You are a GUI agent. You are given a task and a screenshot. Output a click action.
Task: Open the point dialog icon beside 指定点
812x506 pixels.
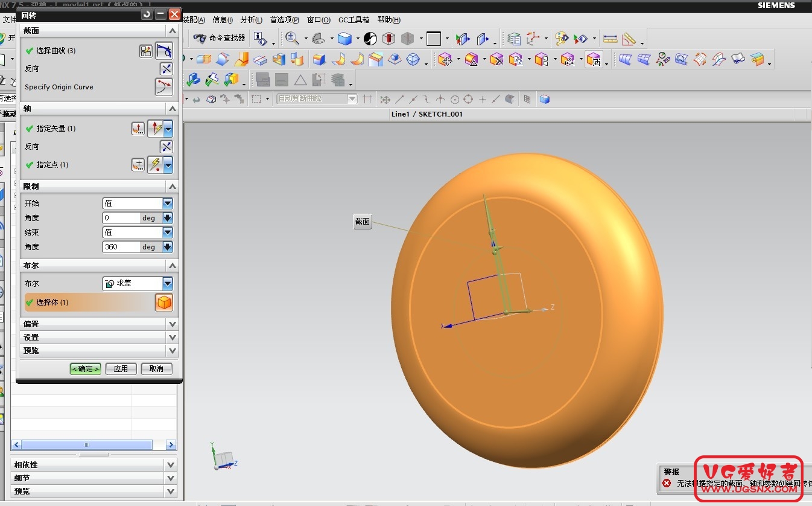138,165
